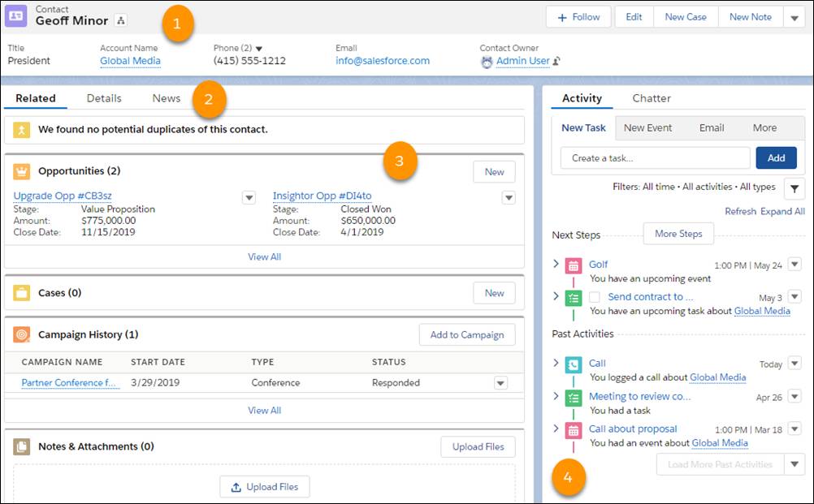Click the Contact object icon in the header
Viewport: 814px width, 504px height.
click(17, 15)
